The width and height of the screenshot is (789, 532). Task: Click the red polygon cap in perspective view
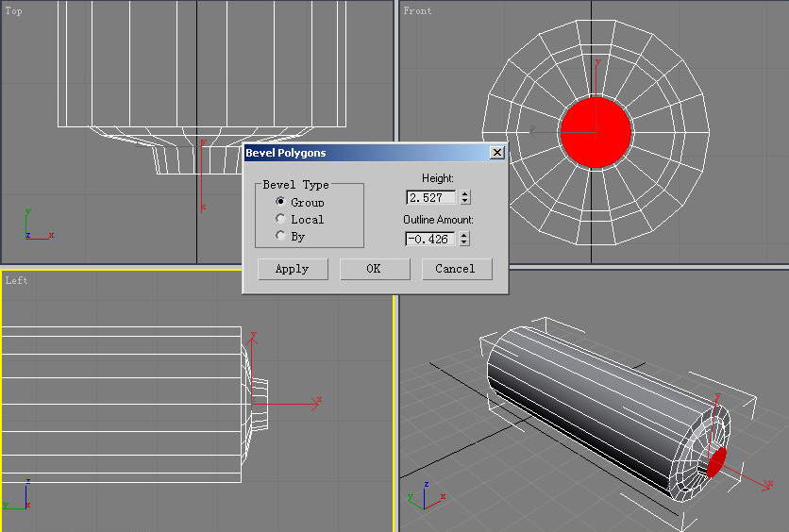pyautogui.click(x=716, y=461)
